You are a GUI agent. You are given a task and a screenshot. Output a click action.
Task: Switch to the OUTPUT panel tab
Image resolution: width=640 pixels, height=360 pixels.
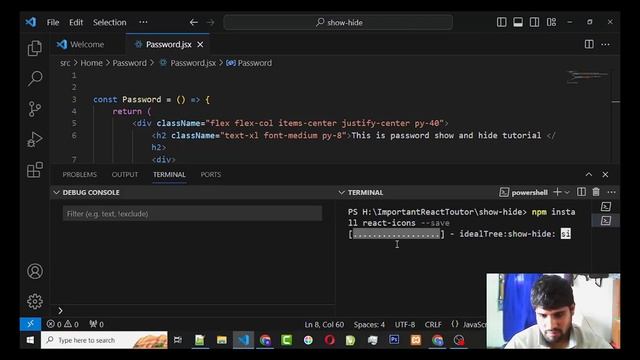pos(125,174)
